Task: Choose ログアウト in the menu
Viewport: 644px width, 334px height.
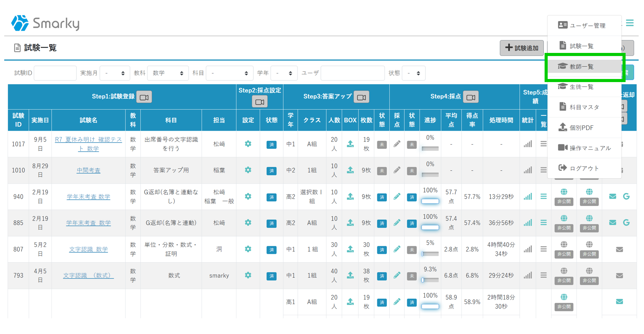Action: click(584, 168)
